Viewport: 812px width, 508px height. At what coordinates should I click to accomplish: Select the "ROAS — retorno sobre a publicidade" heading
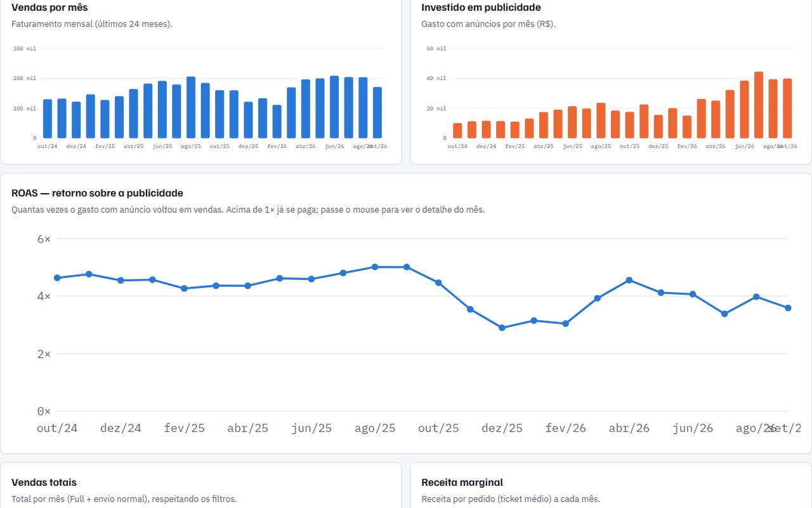tap(97, 193)
